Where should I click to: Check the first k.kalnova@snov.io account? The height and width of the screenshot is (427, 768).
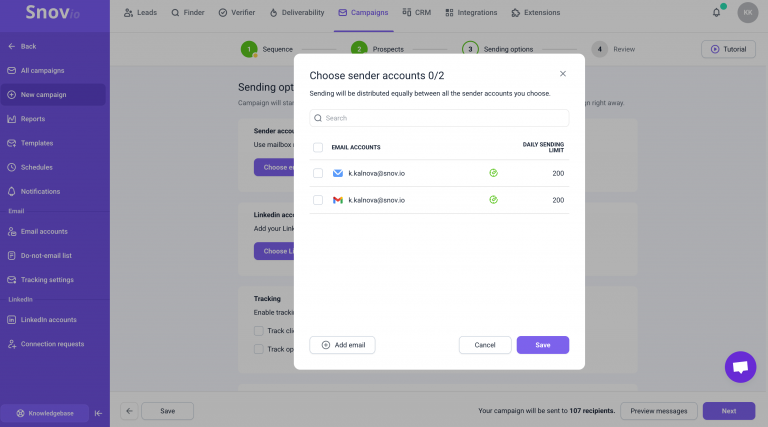pos(318,173)
